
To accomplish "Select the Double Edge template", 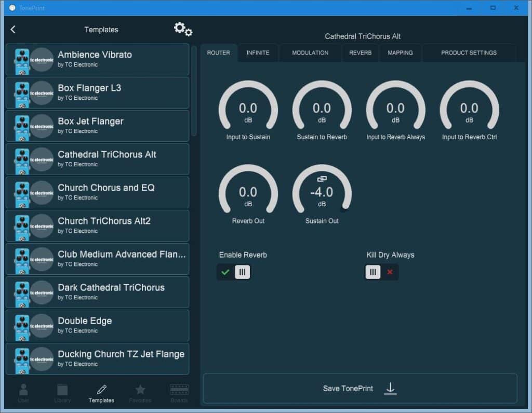I will 97,326.
